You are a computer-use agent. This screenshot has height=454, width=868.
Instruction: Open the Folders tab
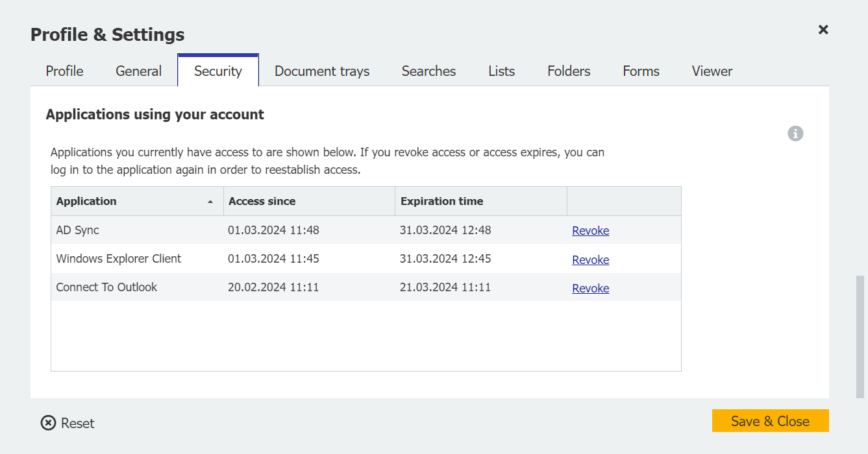[569, 71]
